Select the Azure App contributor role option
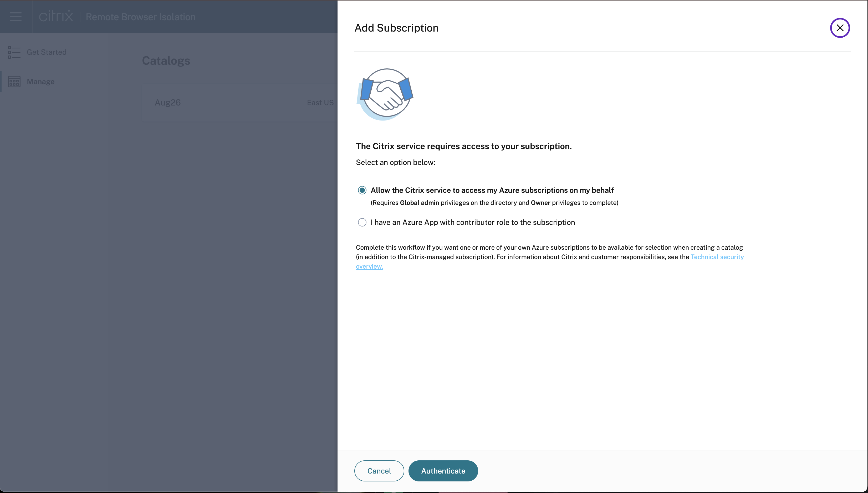Image resolution: width=868 pixels, height=493 pixels. [362, 223]
